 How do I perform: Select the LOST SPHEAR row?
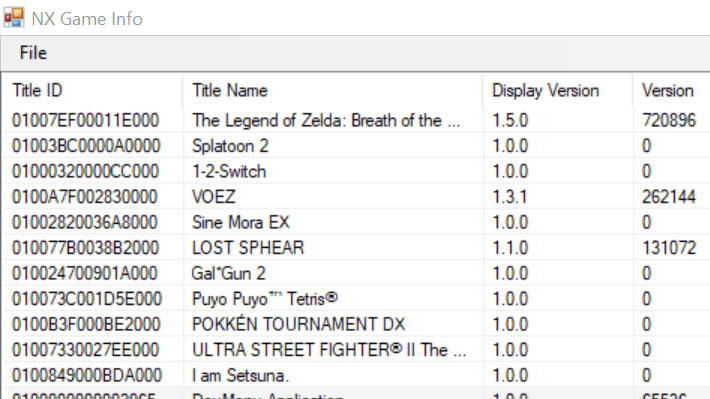pyautogui.click(x=356, y=248)
